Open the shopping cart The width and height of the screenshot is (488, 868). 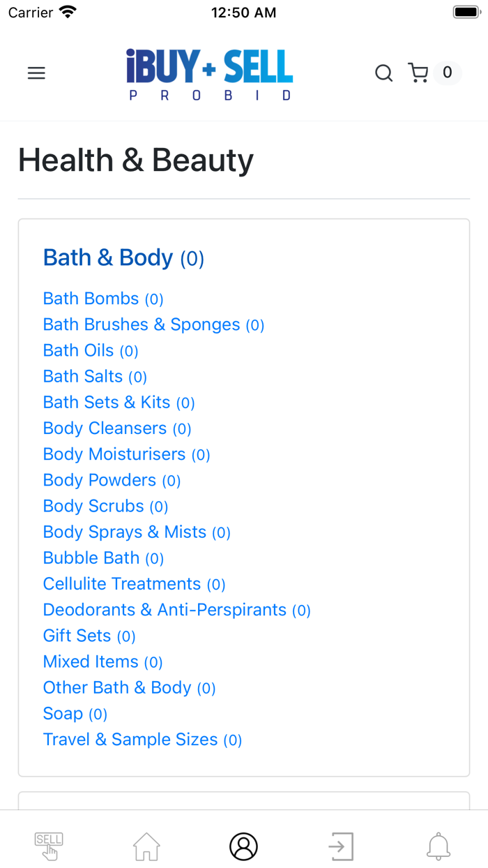pyautogui.click(x=419, y=73)
